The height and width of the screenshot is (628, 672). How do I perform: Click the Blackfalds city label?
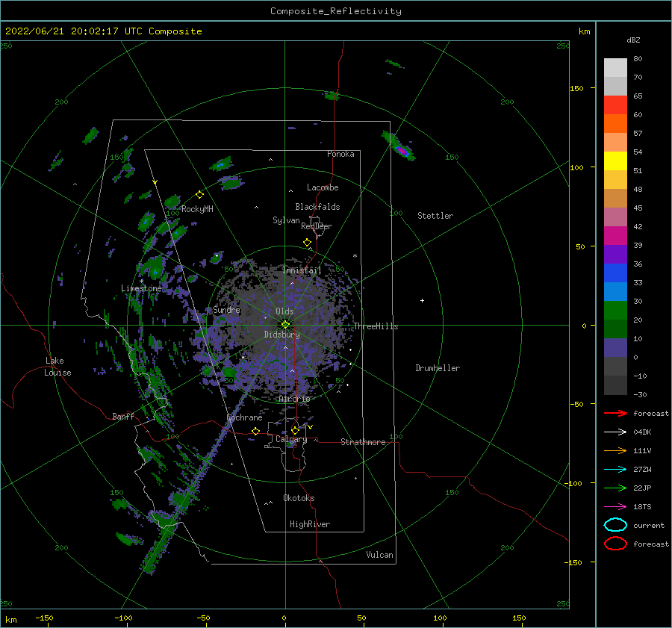click(317, 207)
